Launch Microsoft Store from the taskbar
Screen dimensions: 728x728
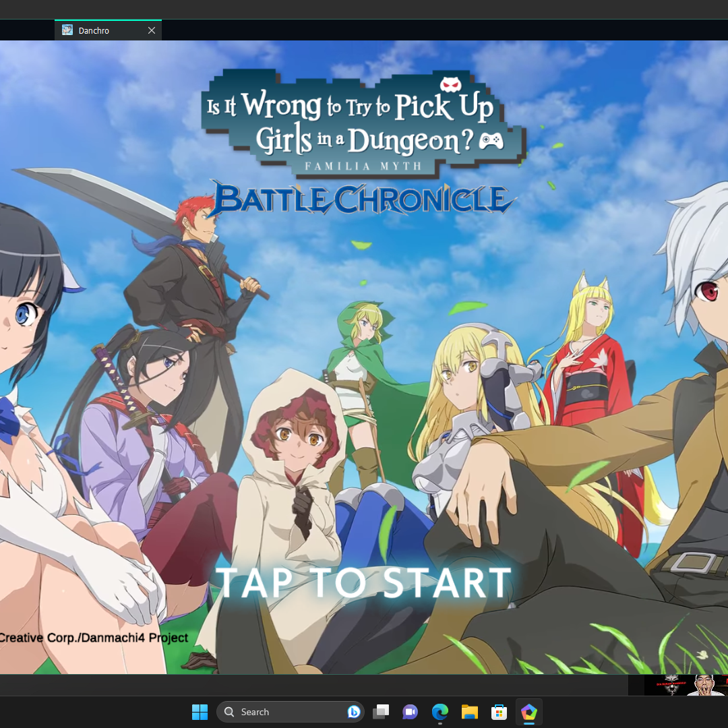(499, 712)
